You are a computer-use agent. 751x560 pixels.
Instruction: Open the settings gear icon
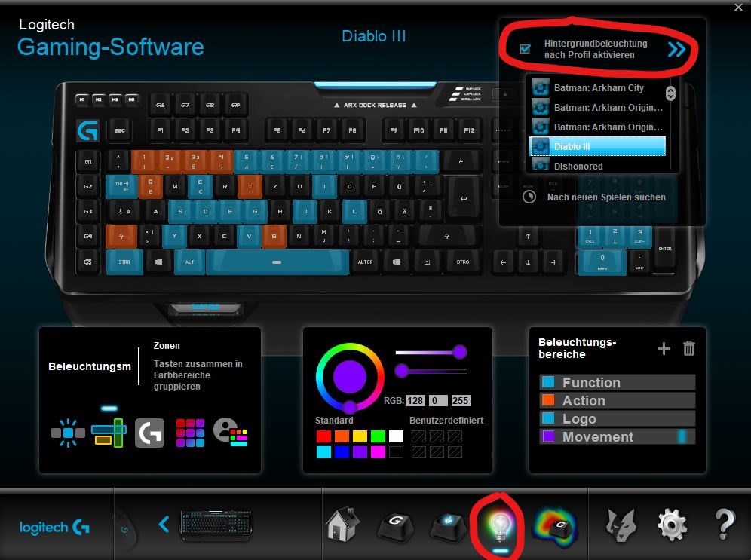pyautogui.click(x=673, y=525)
